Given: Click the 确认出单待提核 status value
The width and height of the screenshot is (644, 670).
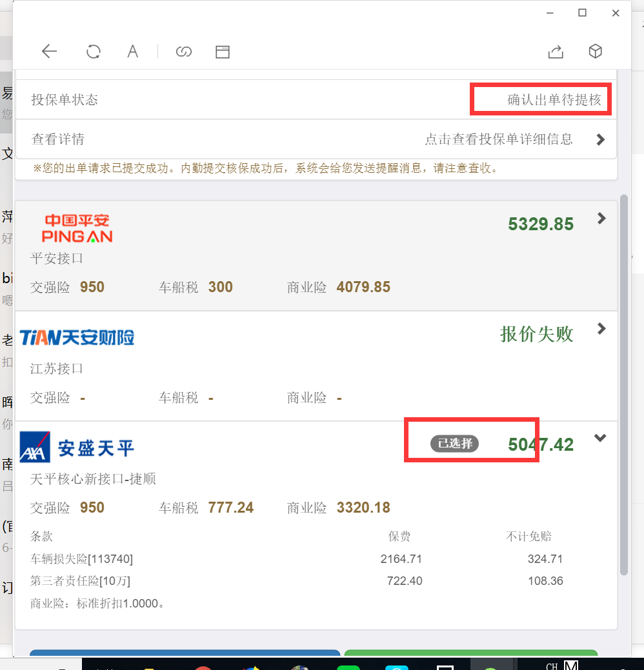Looking at the screenshot, I should coord(554,100).
